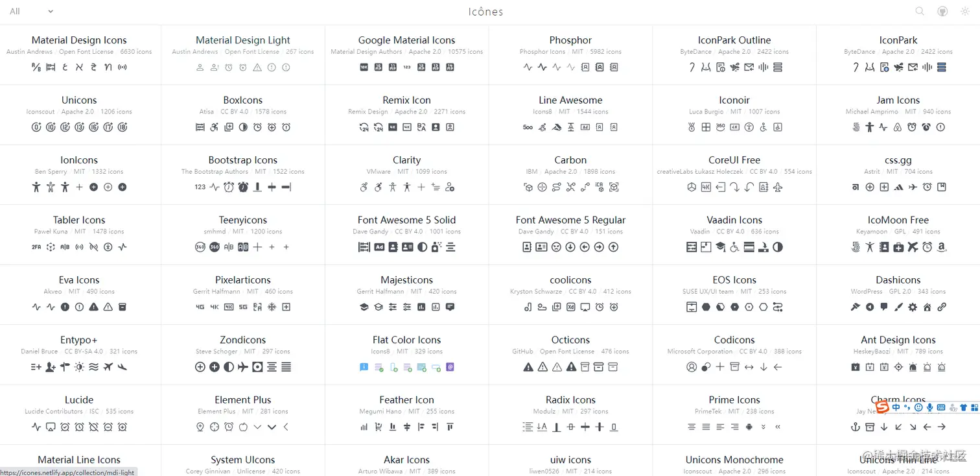Open the Iconoir collection

(x=734, y=100)
